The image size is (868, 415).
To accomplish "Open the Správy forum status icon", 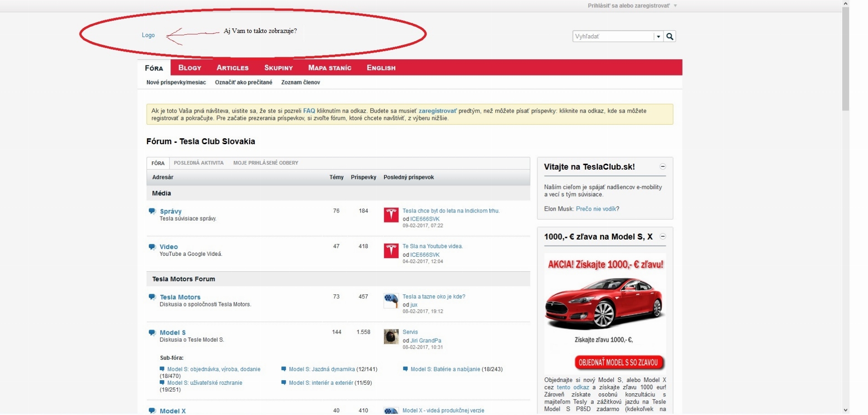I will tap(152, 211).
